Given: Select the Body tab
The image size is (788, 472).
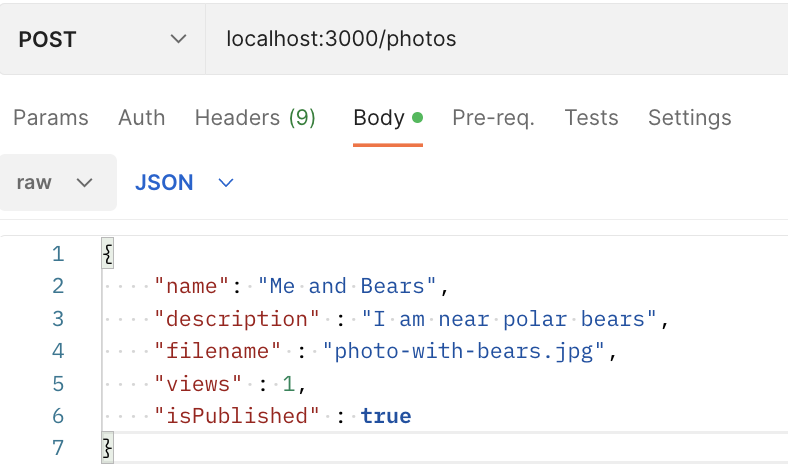Looking at the screenshot, I should click(388, 118).
